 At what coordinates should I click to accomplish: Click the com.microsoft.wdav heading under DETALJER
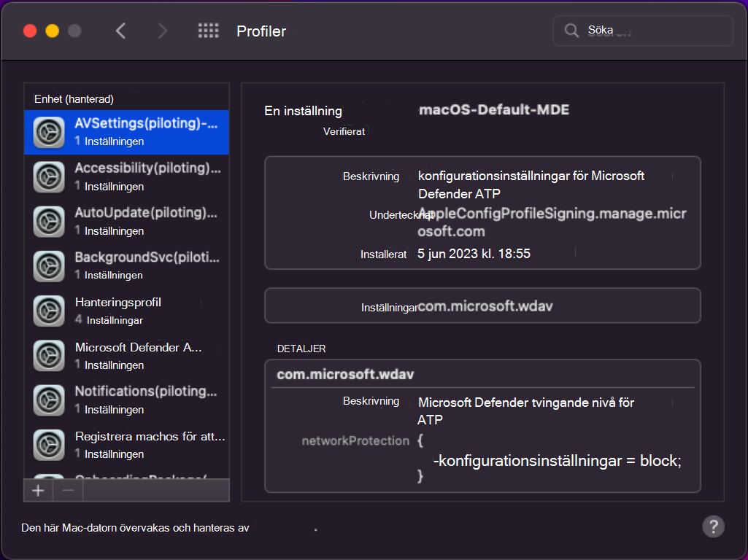[x=345, y=375]
